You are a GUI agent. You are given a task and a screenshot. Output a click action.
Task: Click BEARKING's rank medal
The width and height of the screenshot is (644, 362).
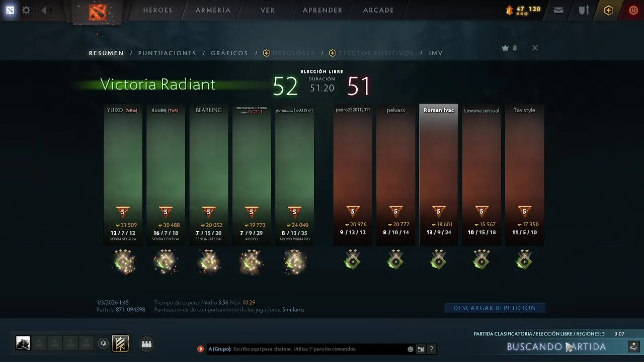[209, 261]
